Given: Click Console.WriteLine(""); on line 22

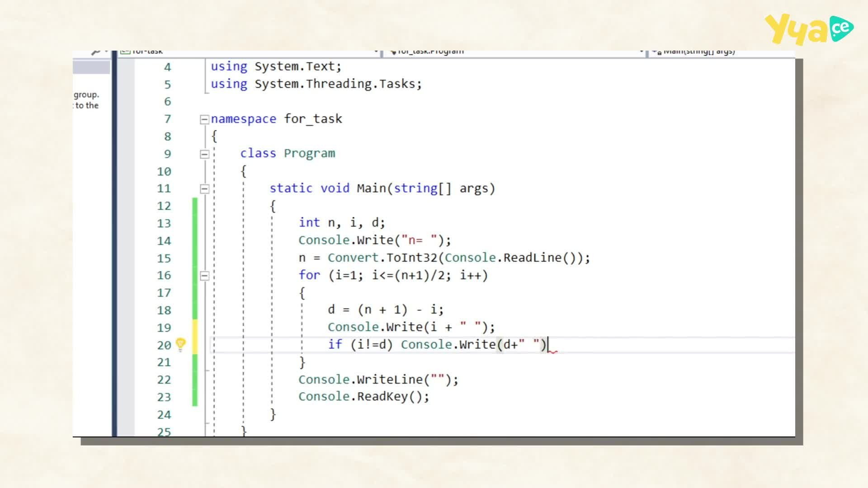Looking at the screenshot, I should click(x=378, y=380).
